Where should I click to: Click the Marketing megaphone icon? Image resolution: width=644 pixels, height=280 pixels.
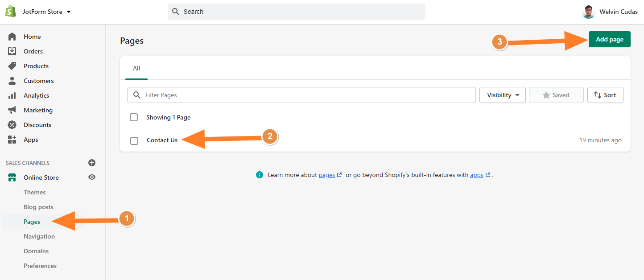coord(12,110)
